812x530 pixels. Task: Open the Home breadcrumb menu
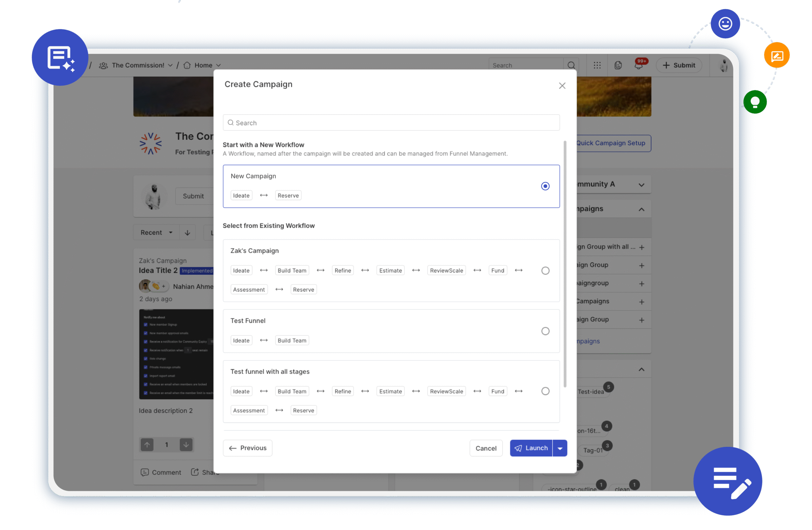coord(219,65)
